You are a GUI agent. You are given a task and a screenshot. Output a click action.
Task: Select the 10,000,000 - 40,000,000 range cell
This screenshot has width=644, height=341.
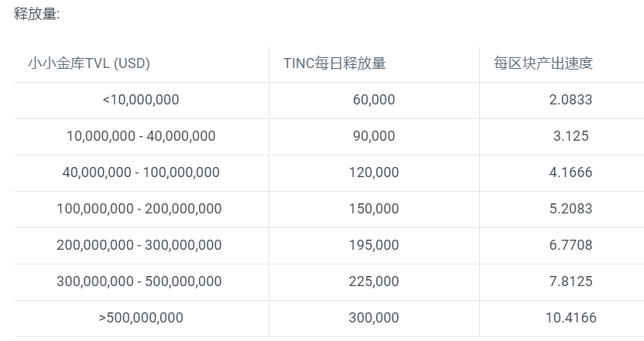pos(141,136)
